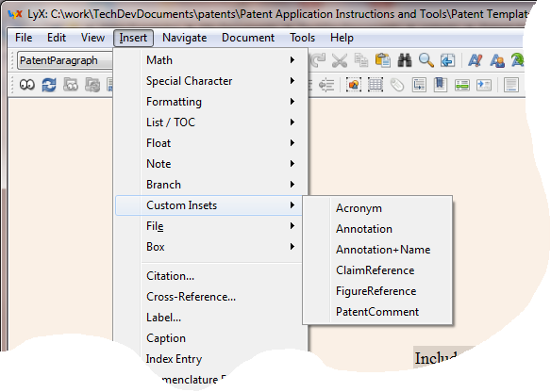Click the eyes View document icon

coord(27,85)
